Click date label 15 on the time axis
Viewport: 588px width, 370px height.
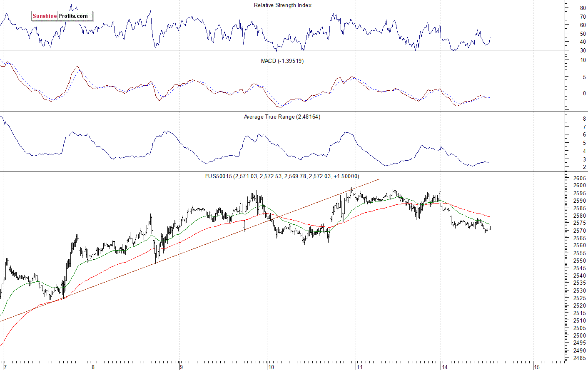pyautogui.click(x=537, y=367)
